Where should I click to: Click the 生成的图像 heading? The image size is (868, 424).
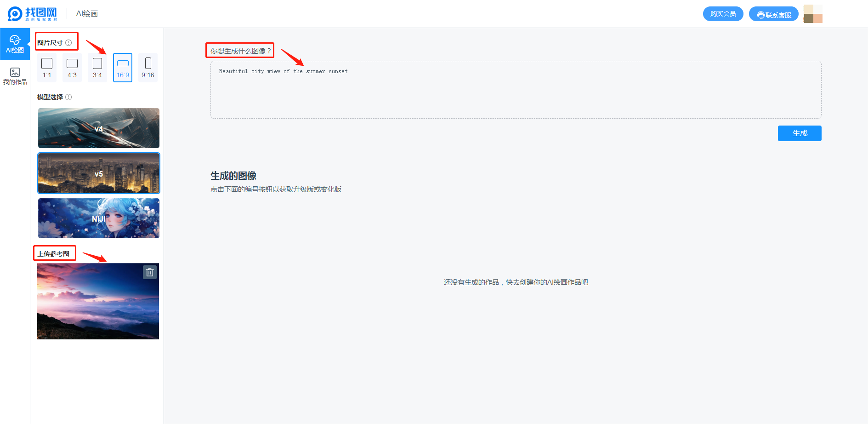(233, 176)
